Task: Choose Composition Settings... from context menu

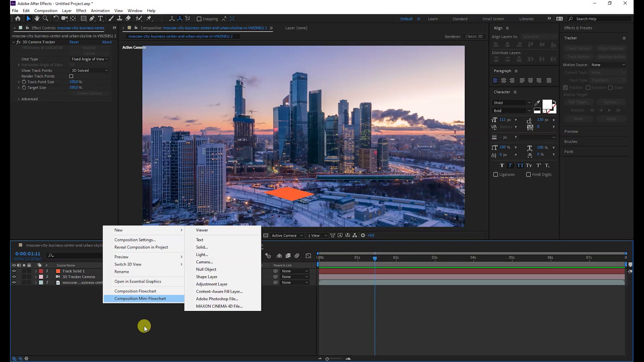Action: pos(135,240)
